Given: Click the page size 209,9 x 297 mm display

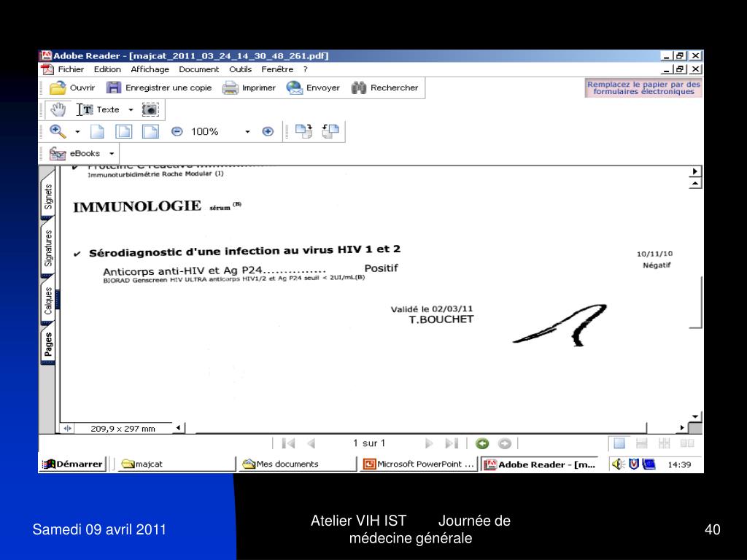Looking at the screenshot, I should [123, 429].
